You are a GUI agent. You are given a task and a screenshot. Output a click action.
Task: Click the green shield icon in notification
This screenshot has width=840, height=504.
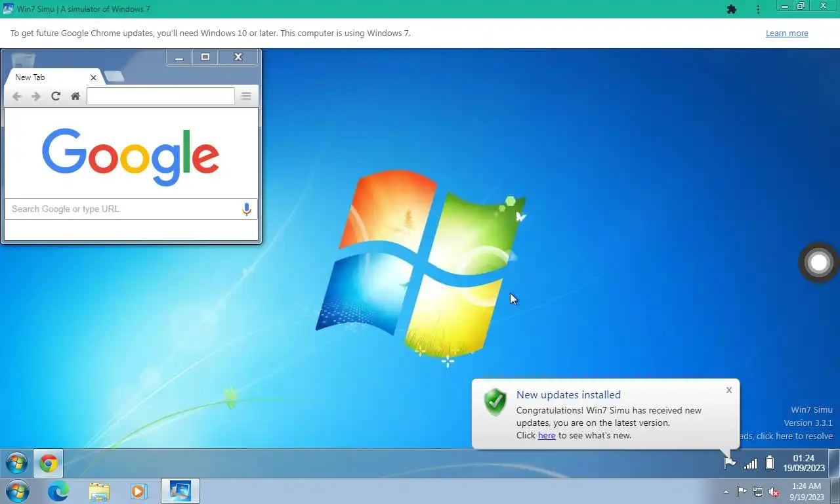[x=495, y=402]
